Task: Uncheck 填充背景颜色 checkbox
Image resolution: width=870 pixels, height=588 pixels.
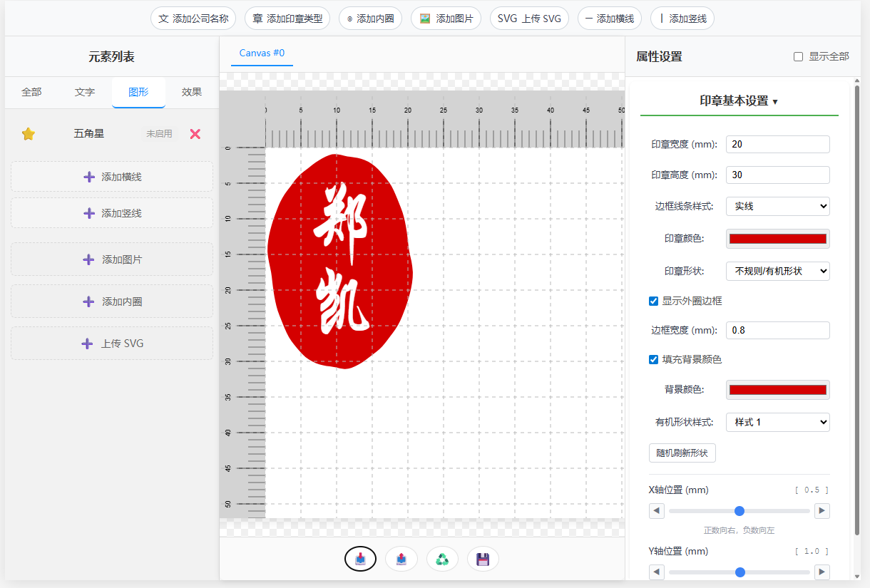Action: pos(653,360)
